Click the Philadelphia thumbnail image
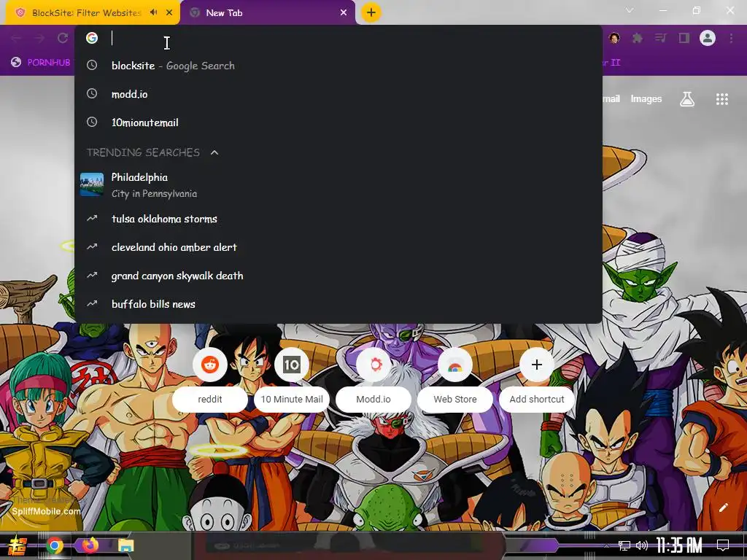The image size is (747, 560). coord(92,184)
